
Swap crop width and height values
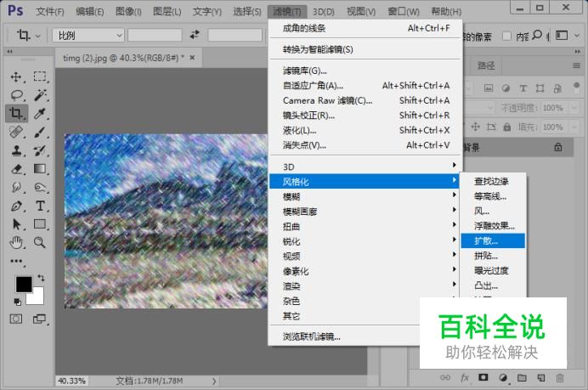click(x=195, y=35)
